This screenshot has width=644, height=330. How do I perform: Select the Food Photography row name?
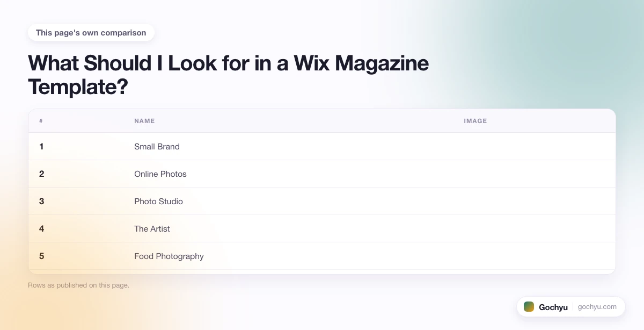[169, 256]
